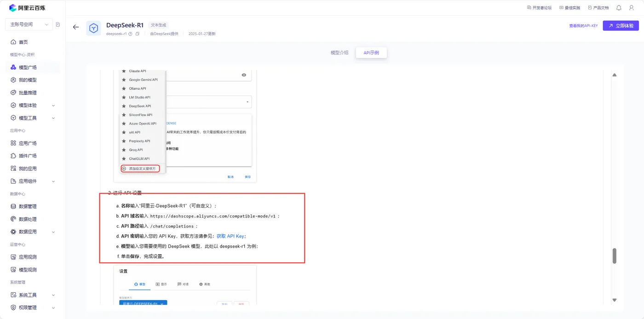Open 产品文档 in the top bar

[x=598, y=8]
